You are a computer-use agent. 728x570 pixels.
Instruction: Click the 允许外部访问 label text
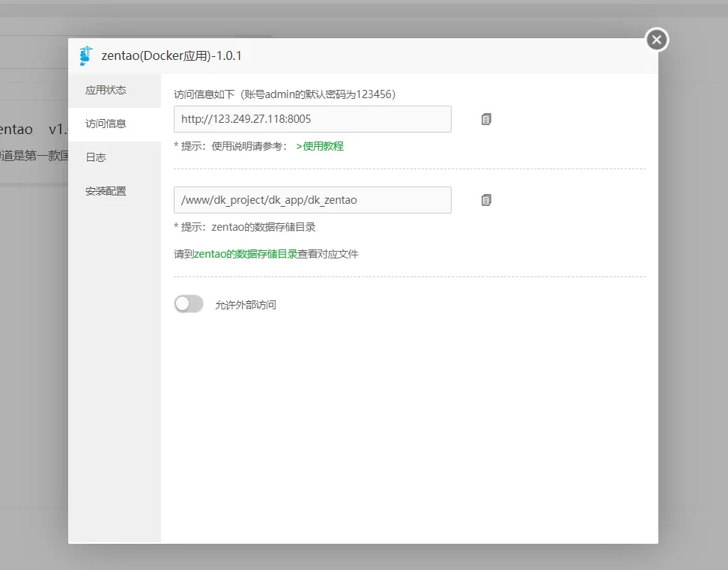pyautogui.click(x=246, y=305)
